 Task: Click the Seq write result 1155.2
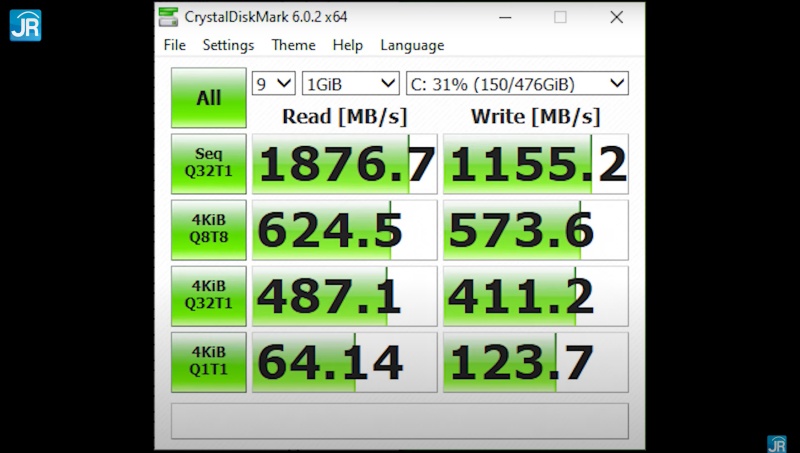pos(536,164)
